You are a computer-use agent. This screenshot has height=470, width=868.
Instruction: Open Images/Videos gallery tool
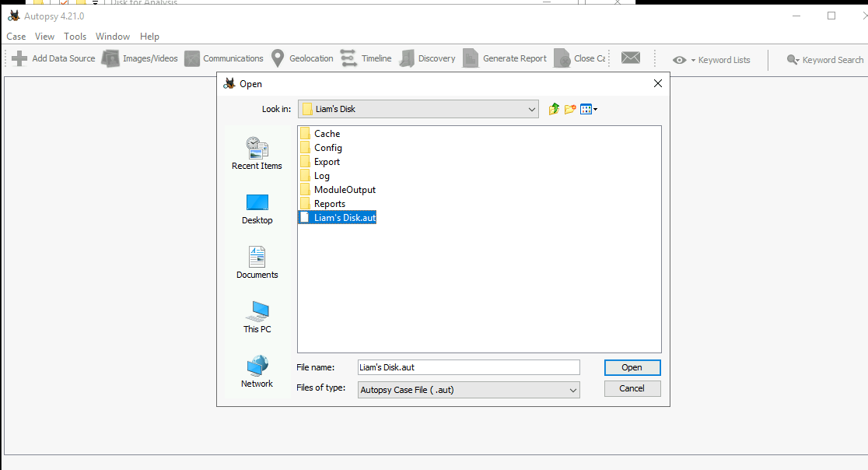click(x=140, y=58)
